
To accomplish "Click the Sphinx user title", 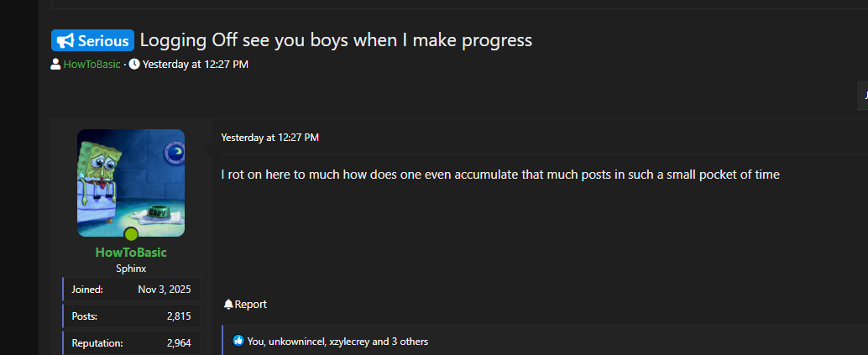I will [x=131, y=269].
